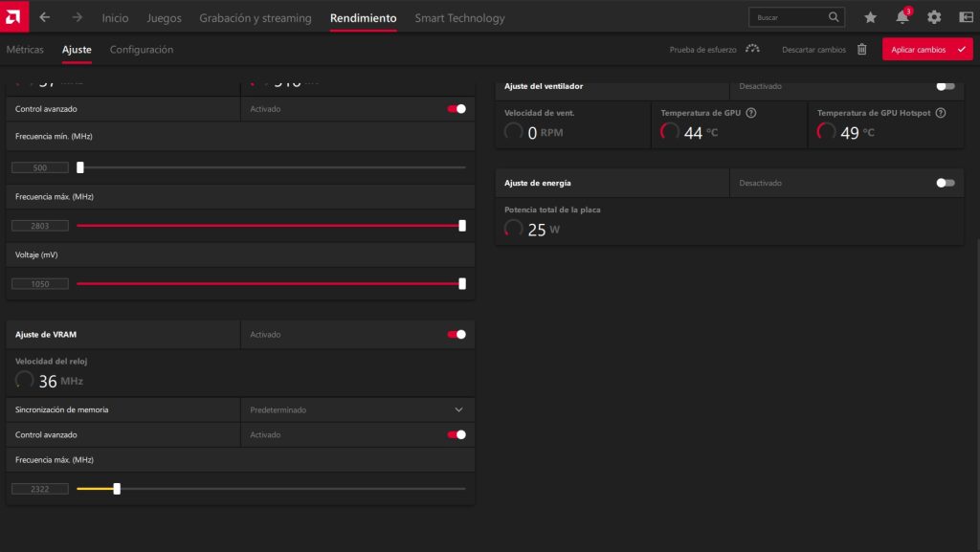Click help icon next to Temperatura de GPU Hotspot
980x552 pixels.
(941, 113)
